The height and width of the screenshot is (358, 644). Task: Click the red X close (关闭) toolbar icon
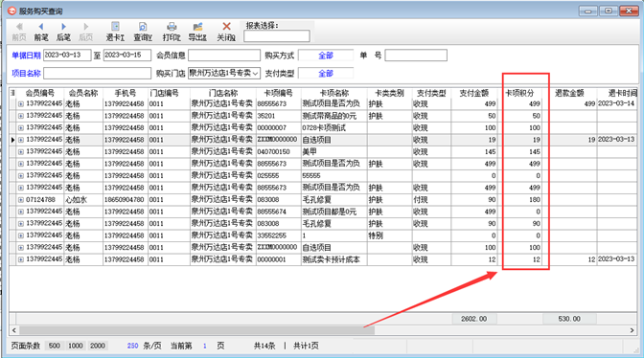(226, 27)
